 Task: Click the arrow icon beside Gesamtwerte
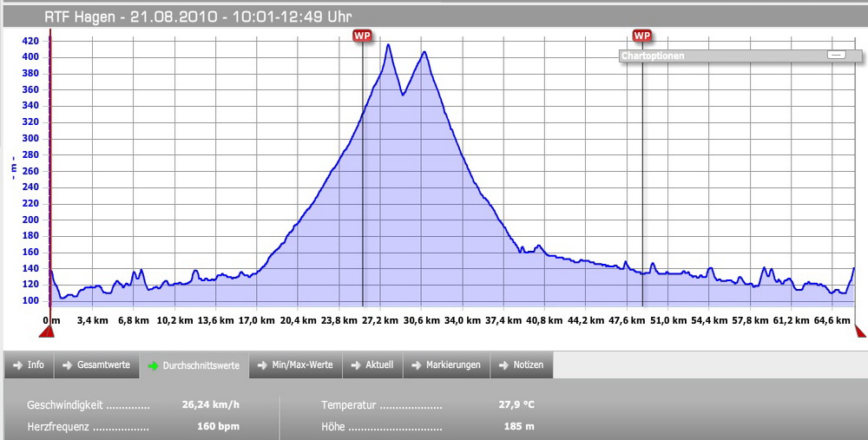tap(67, 365)
